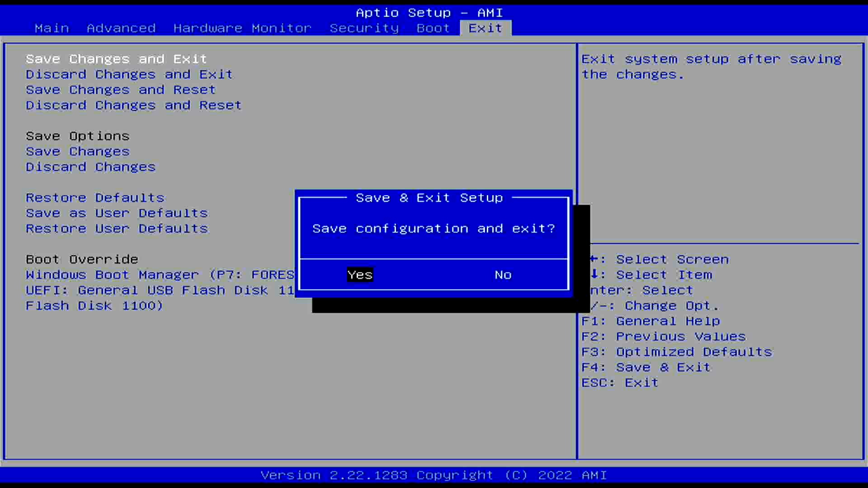
Task: Select Save as User Defaults
Action: (x=117, y=213)
